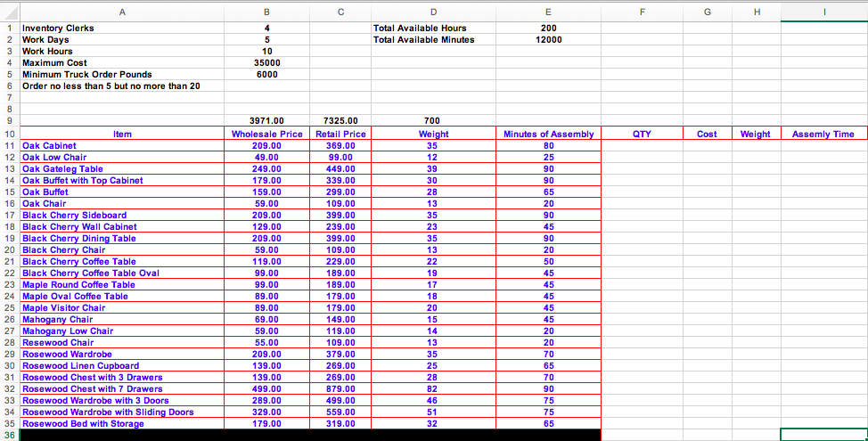Image resolution: width=868 pixels, height=441 pixels.
Task: Click the 'Inventory Clerks' cell
Action: (x=122, y=29)
